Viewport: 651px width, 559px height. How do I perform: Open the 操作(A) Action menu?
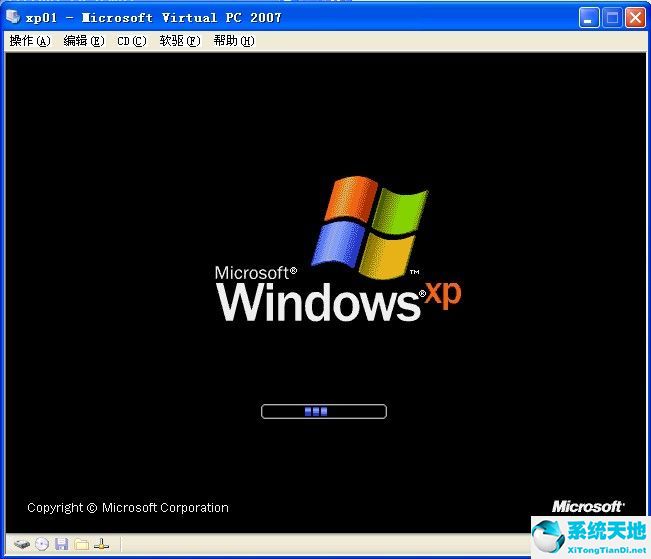[x=30, y=41]
